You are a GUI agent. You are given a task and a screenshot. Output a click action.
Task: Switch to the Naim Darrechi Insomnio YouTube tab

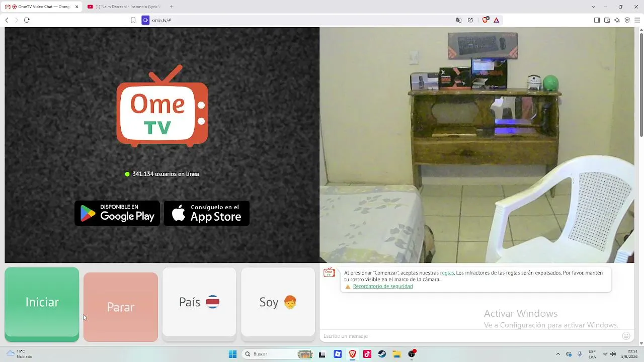tap(125, 7)
